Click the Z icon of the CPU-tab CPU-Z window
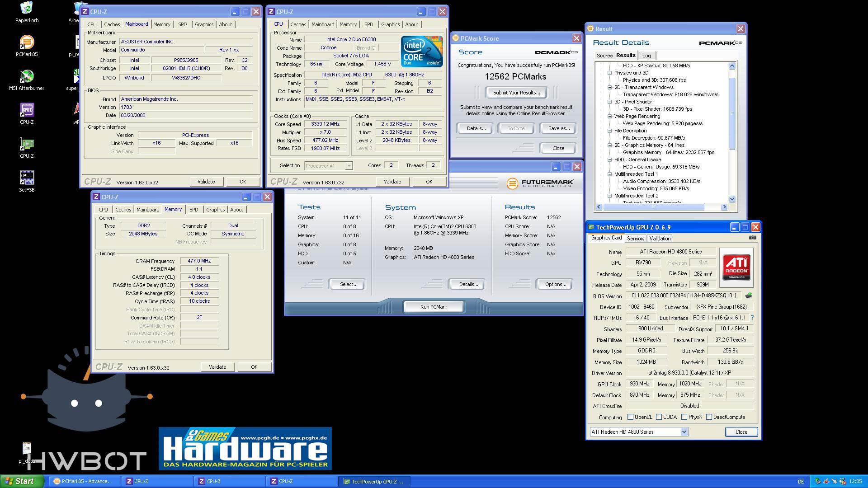This screenshot has height=488, width=868. pos(271,12)
